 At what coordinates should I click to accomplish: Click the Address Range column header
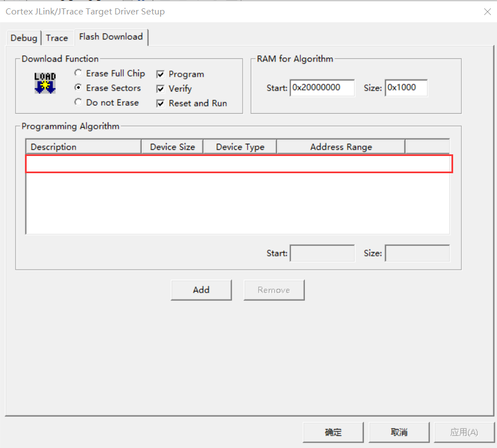tap(341, 147)
